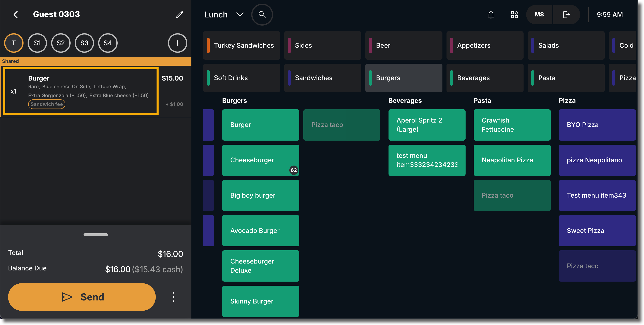Viewport: 644px width, 325px height.
Task: Add Test menu item343 to order
Action: (597, 195)
